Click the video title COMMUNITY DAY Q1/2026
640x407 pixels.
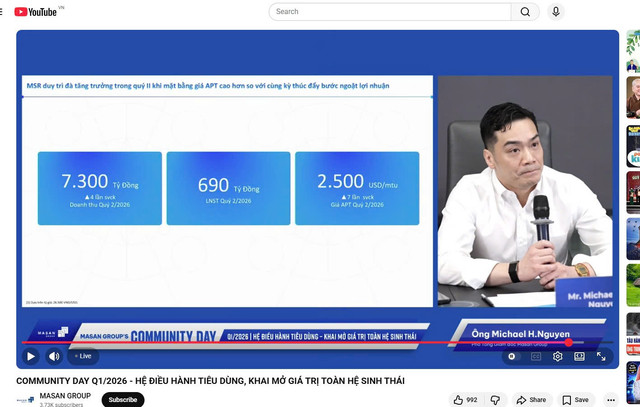[x=210, y=381]
